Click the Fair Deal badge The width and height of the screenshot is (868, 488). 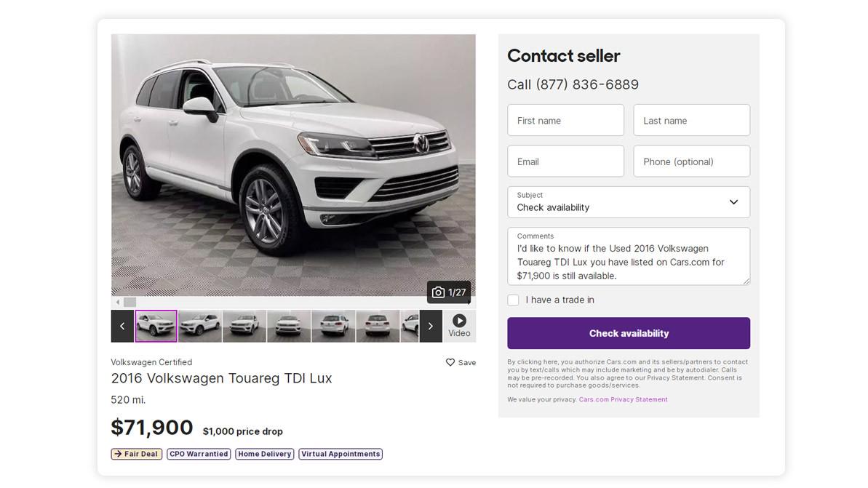coord(137,454)
